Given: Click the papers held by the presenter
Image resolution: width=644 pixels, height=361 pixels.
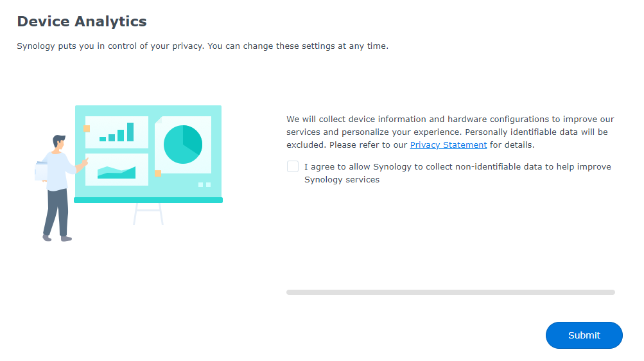Looking at the screenshot, I should coord(40,171).
